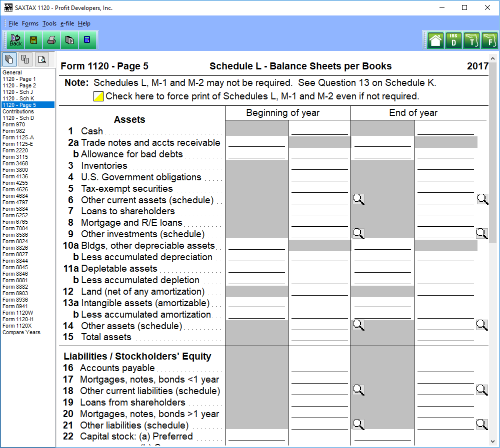
Task: Open the form search magnifier icon
Action: pyautogui.click(x=42, y=59)
